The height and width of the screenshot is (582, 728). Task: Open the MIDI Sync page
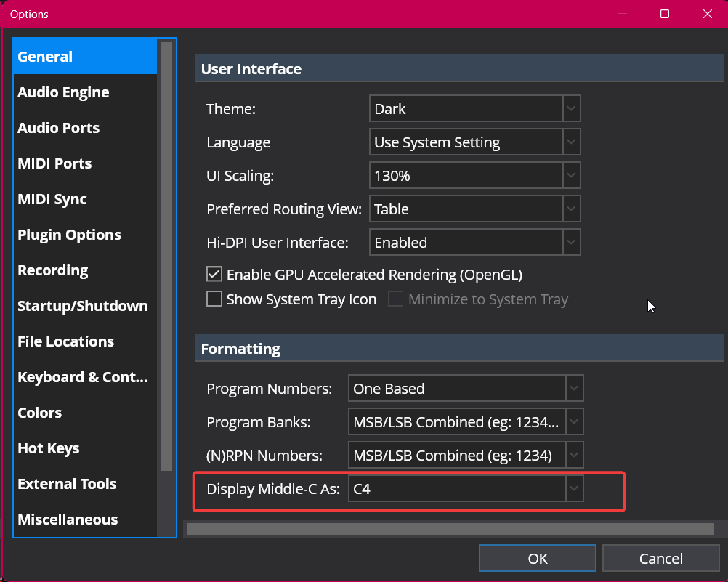tap(85, 199)
